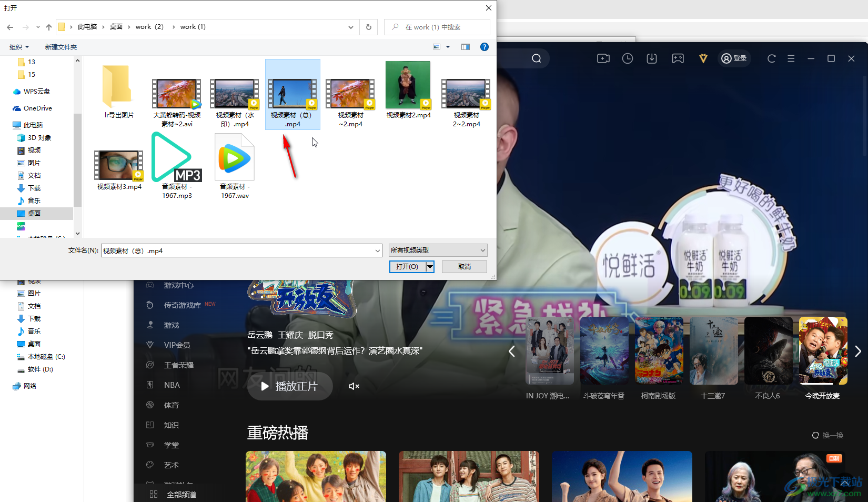Viewport: 868px width, 502px height.
Task: Select file 大黄蜂转码-视频素材~2.avi
Action: click(177, 103)
